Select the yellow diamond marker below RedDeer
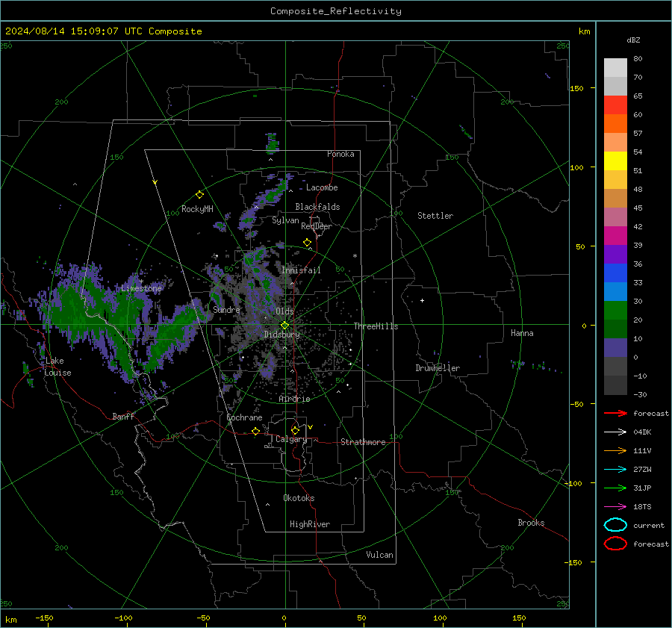 point(308,243)
